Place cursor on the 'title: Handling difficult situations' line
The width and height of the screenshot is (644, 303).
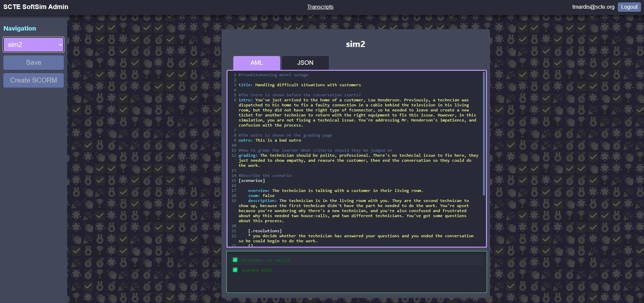click(300, 85)
